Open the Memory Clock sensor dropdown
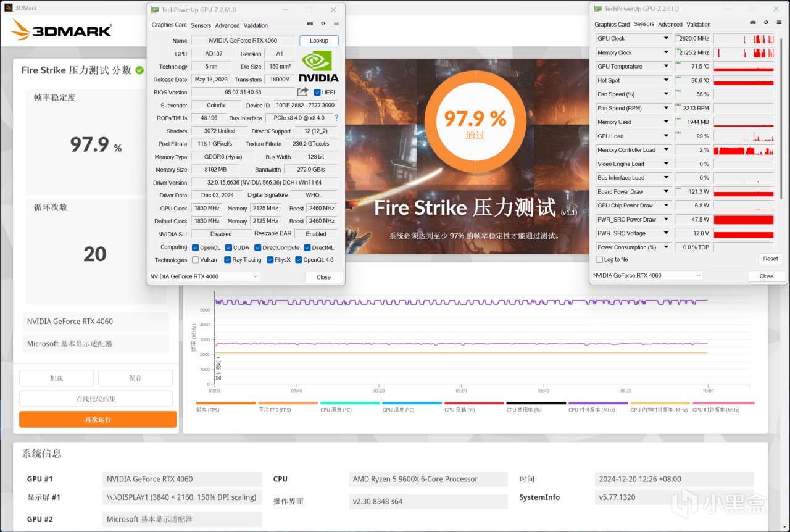790x532 pixels. click(666, 52)
